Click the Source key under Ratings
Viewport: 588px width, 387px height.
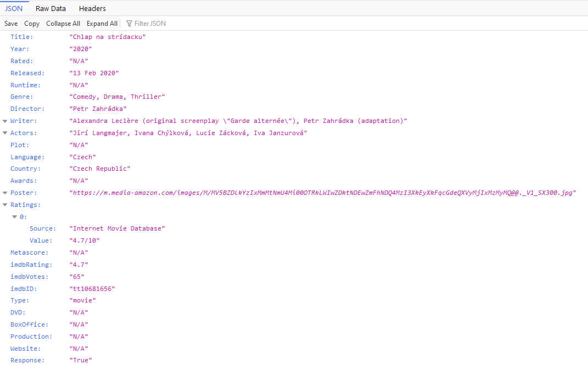coord(43,228)
